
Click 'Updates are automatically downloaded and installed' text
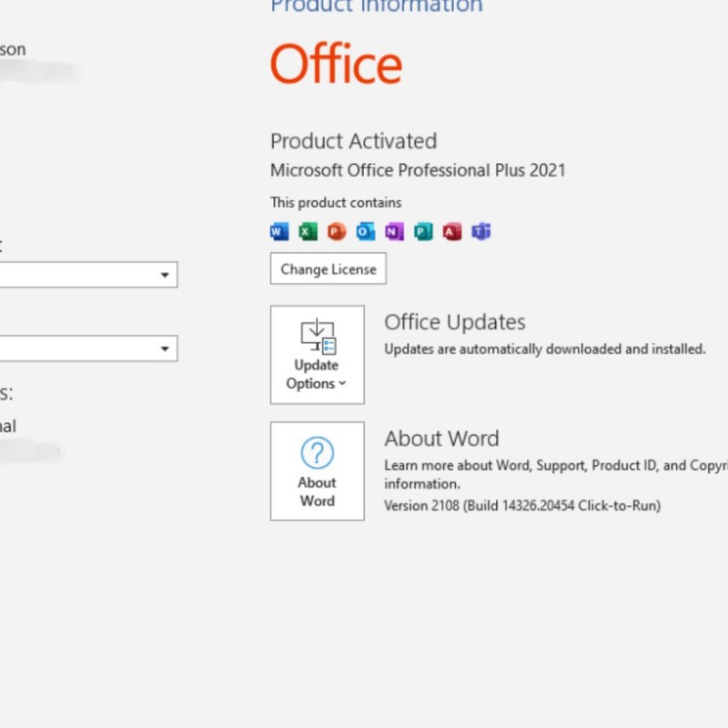pos(545,349)
